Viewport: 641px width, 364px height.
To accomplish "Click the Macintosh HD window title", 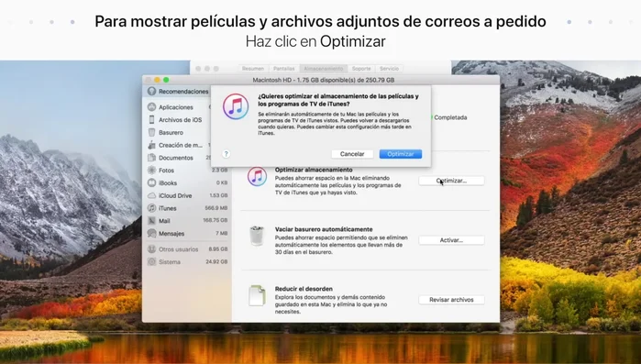I will (324, 80).
